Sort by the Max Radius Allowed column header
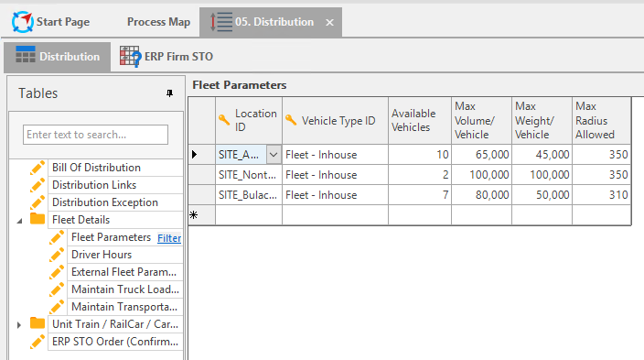This screenshot has width=644, height=360. [x=602, y=121]
